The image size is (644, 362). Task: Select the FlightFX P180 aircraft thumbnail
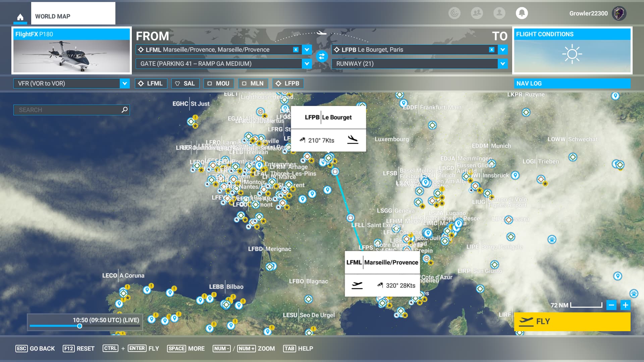pos(71,50)
